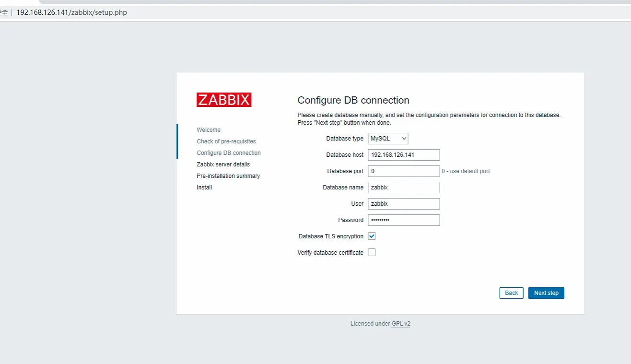This screenshot has height=364, width=631.
Task: Select Configure DB connection step
Action: (x=229, y=153)
